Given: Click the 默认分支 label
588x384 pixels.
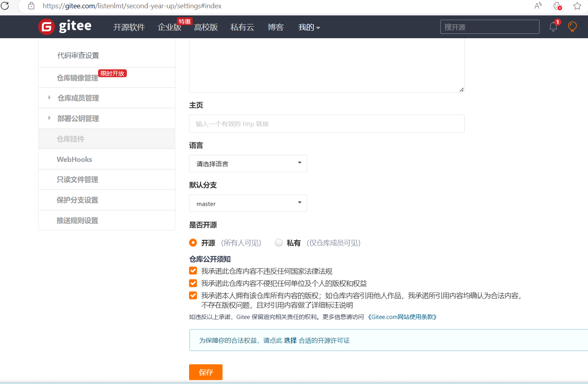Looking at the screenshot, I should tap(203, 185).
